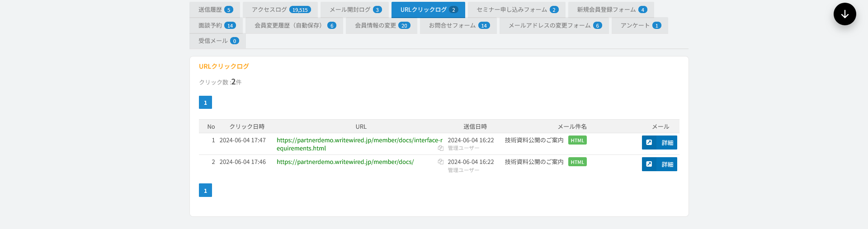The height and width of the screenshot is (229, 868).
Task: Click 技術資料公開のご案内 subject in row 2
Action: pos(534,162)
